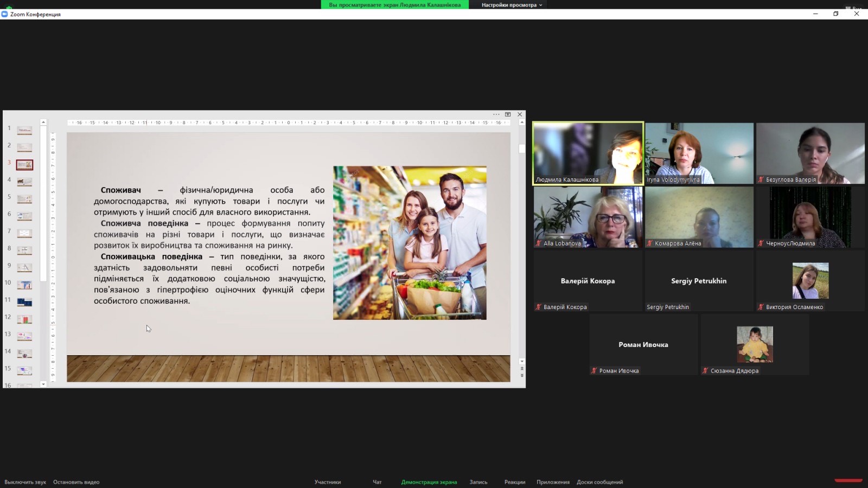Click muted mic icon next to Роман Ивочка

tap(595, 371)
